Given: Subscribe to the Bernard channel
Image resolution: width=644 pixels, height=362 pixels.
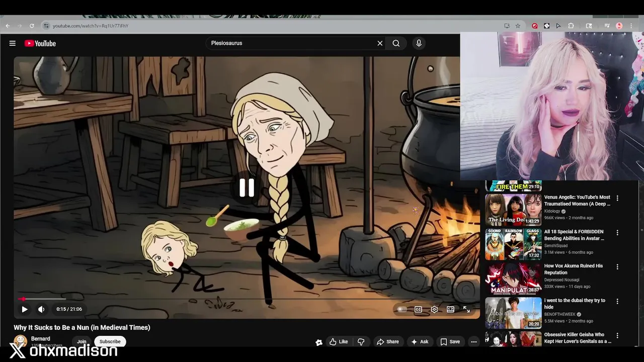Looking at the screenshot, I should [110, 341].
